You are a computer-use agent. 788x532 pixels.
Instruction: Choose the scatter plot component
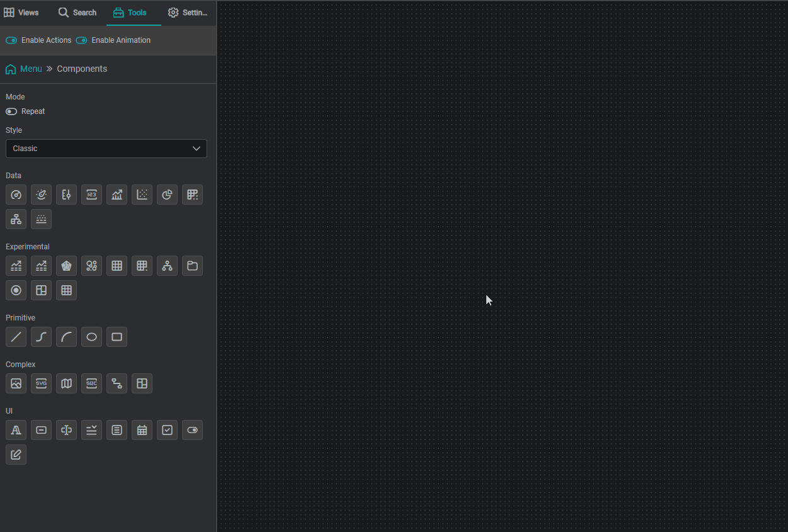point(142,195)
